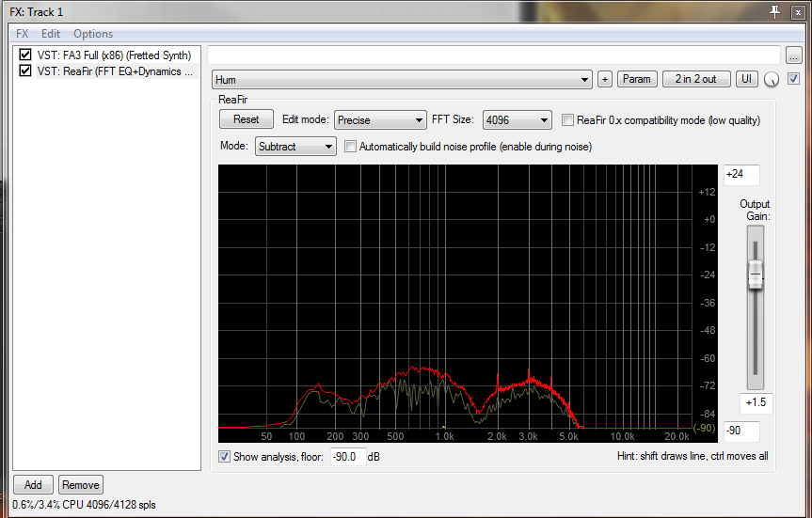This screenshot has height=518, width=812.
Task: Open the Hum preset dropdown
Action: 402,80
